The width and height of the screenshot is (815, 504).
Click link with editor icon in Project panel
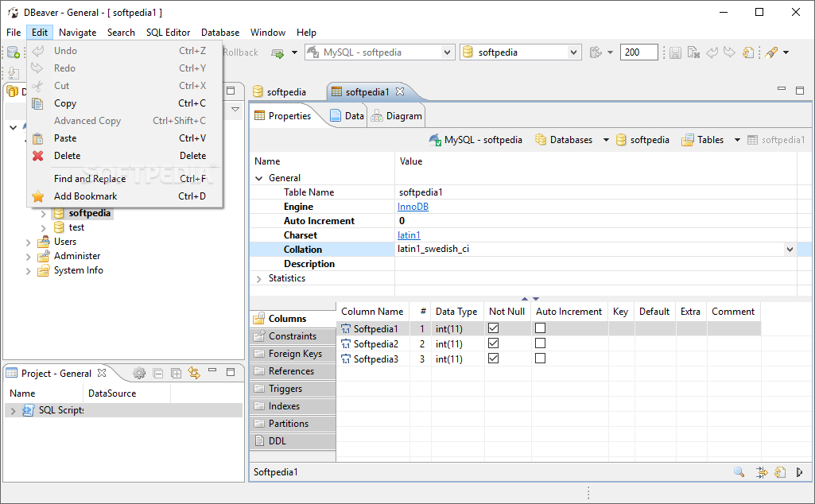click(194, 373)
